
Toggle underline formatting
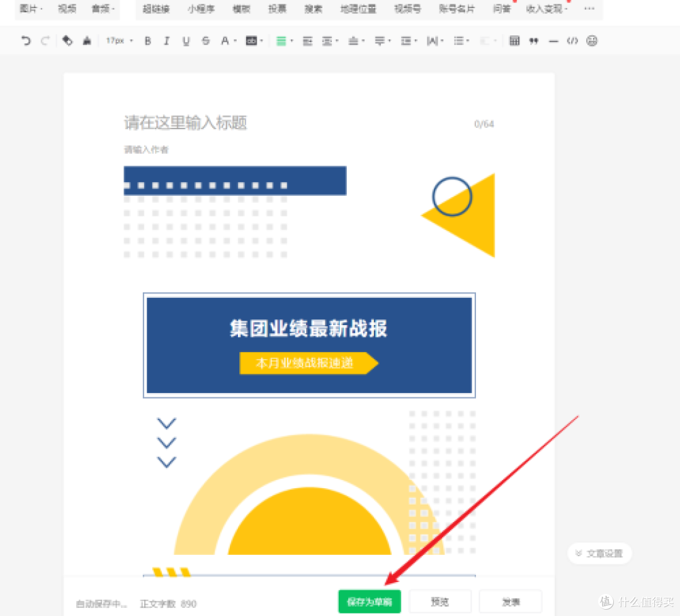tap(186, 41)
